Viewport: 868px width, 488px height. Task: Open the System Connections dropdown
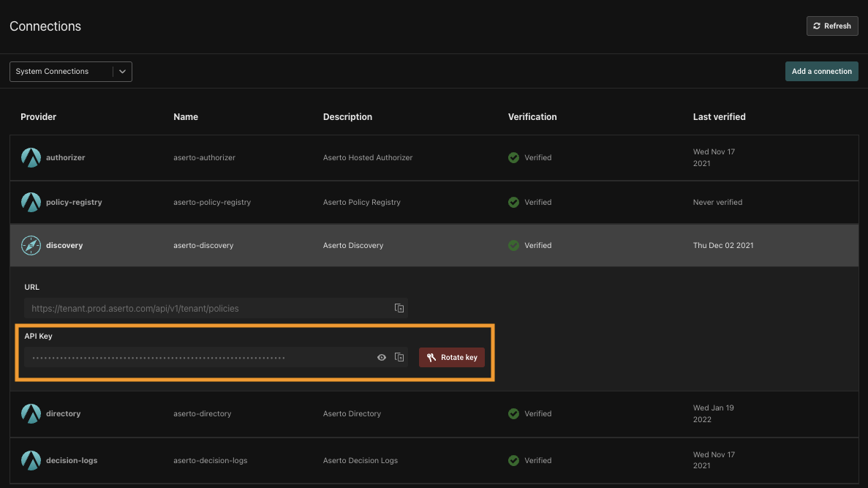pyautogui.click(x=71, y=72)
